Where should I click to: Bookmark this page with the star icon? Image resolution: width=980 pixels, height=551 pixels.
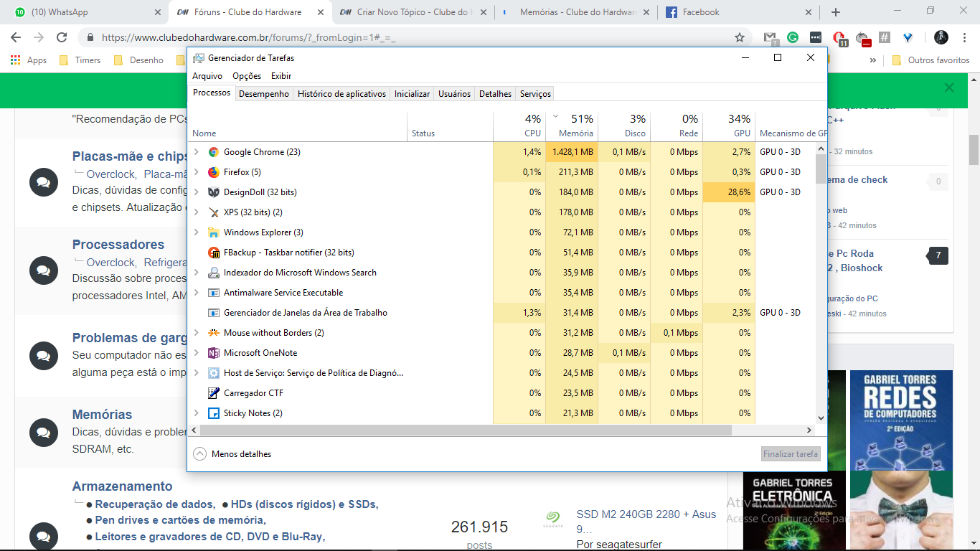[x=740, y=37]
